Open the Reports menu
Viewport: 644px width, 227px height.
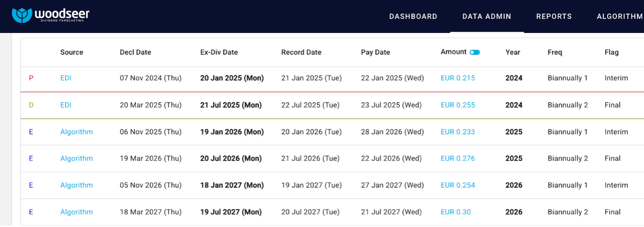(553, 17)
